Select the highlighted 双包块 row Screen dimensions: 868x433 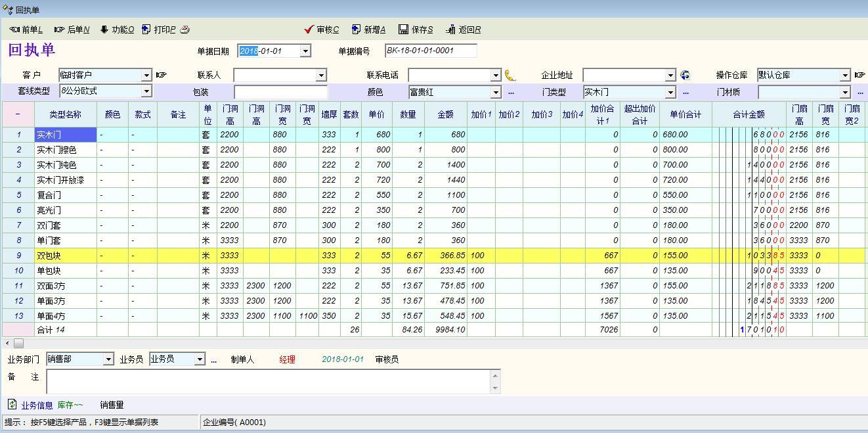coord(433,256)
